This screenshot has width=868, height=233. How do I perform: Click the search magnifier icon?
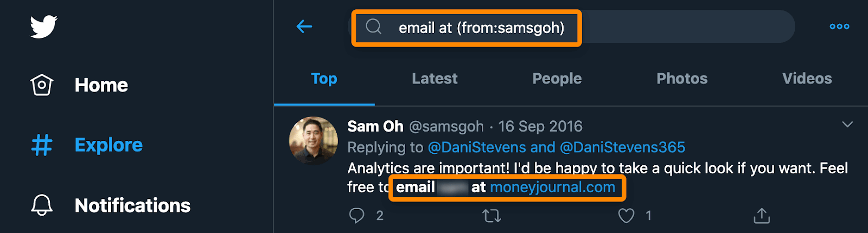pyautogui.click(x=374, y=27)
